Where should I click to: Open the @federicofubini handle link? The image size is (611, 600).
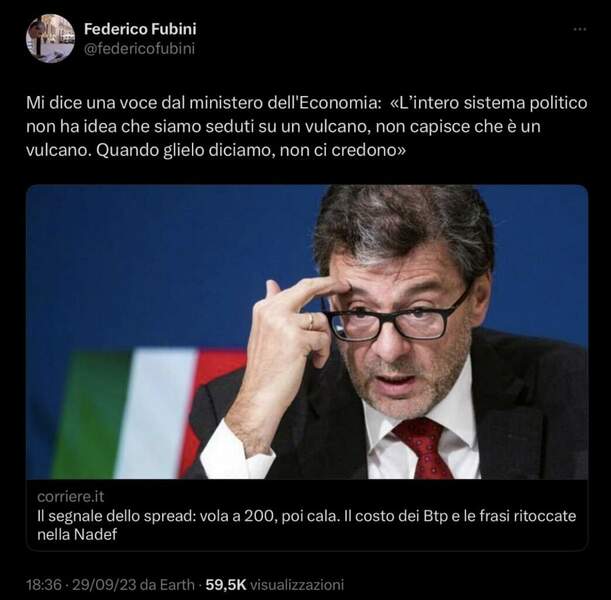click(140, 49)
